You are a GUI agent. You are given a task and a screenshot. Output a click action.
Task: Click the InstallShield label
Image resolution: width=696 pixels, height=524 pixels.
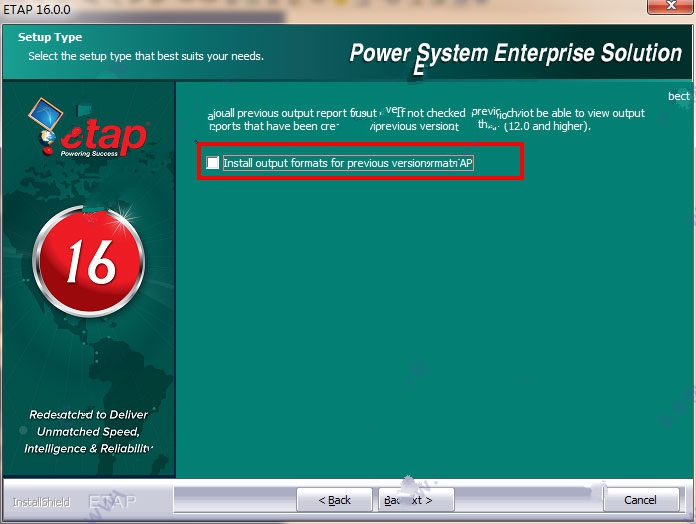click(41, 502)
